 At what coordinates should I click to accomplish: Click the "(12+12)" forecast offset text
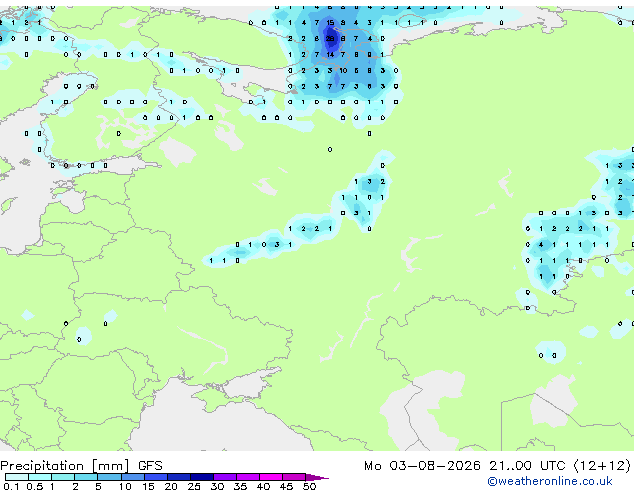click(602, 466)
